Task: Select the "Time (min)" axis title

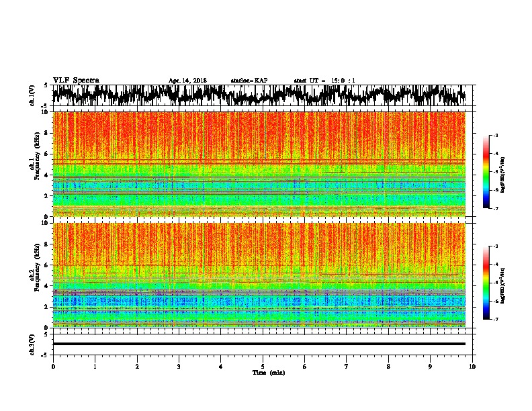Action: (269, 373)
